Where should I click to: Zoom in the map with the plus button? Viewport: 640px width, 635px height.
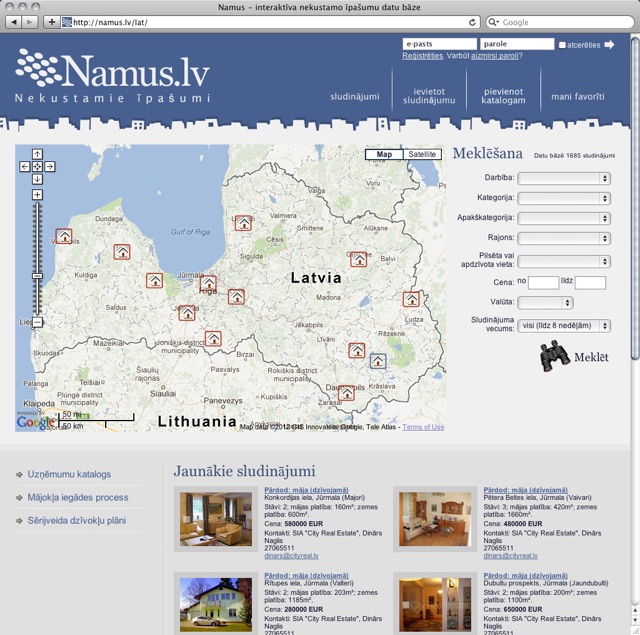coord(37,195)
